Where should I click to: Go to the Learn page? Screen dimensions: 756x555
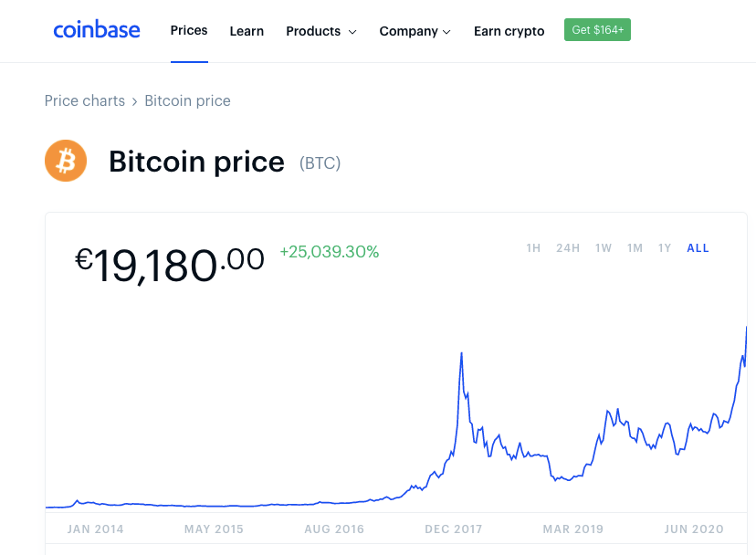click(x=247, y=31)
